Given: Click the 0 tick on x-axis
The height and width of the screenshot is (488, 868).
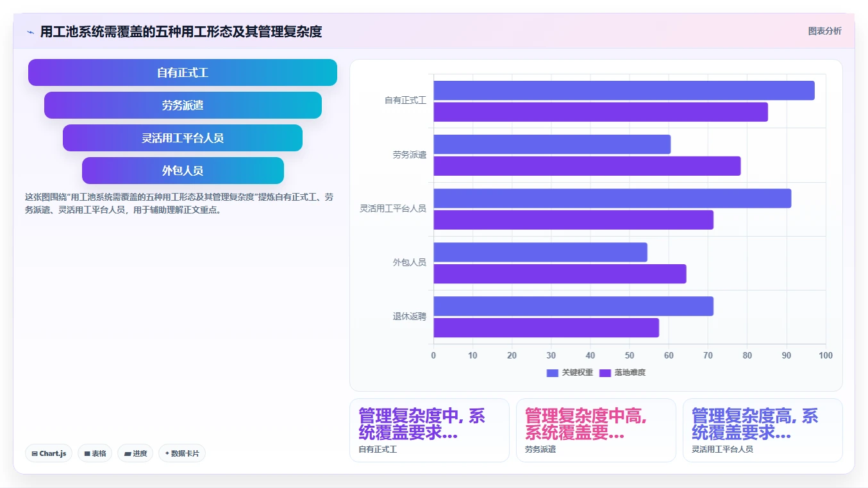Looking at the screenshot, I should pyautogui.click(x=433, y=355).
